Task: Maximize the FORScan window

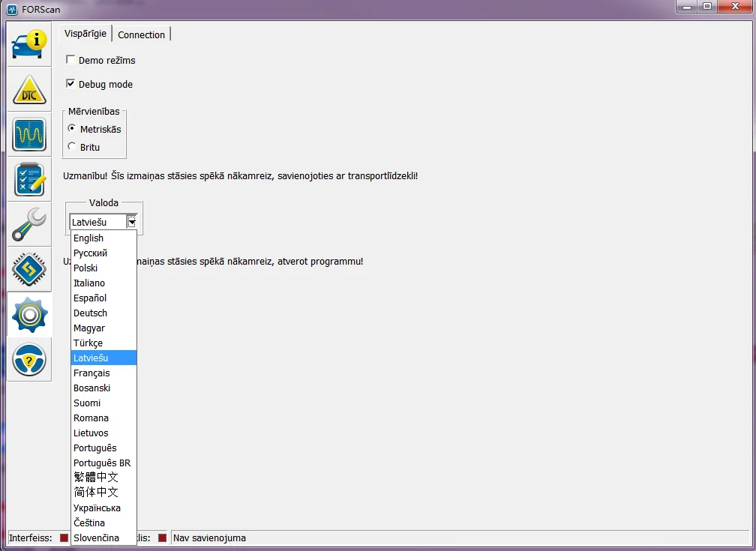Action: coord(707,7)
